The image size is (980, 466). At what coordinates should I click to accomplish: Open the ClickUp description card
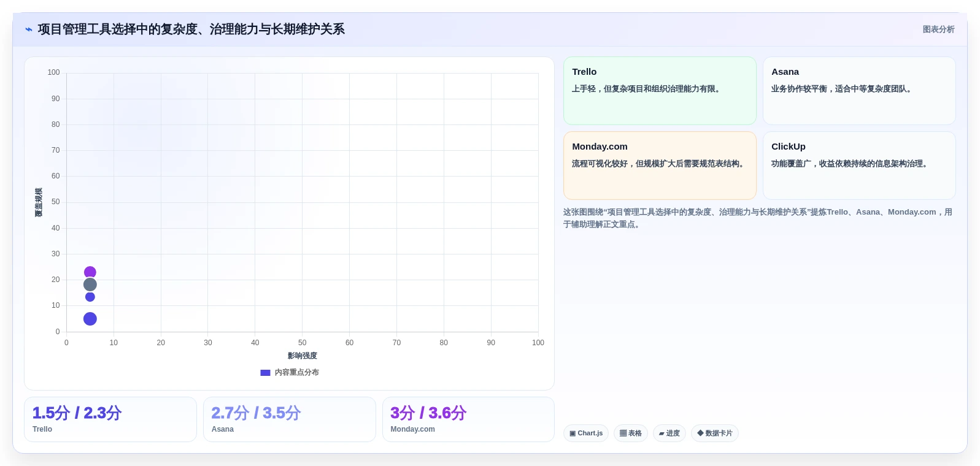859,166
